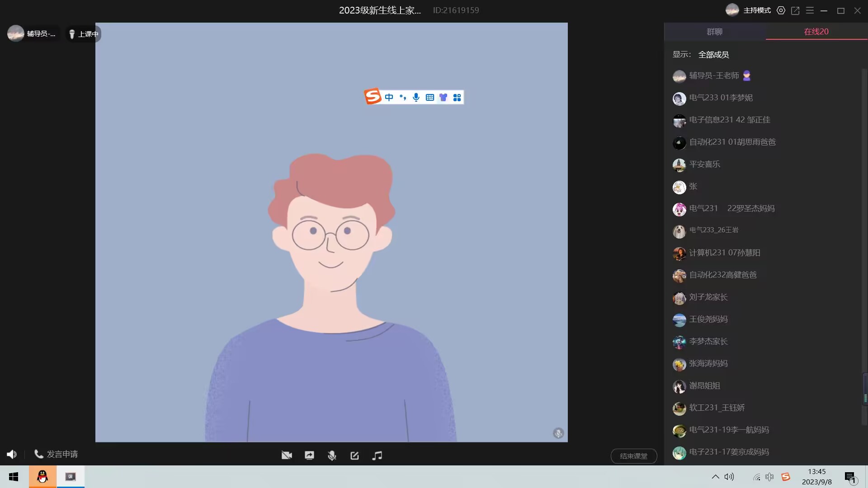Click the voice input microphone on IME bar
Screen dimensions: 868x488
point(416,97)
